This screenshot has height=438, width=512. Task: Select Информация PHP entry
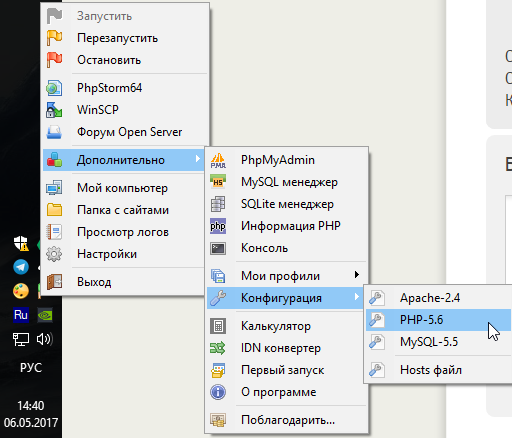click(x=287, y=226)
